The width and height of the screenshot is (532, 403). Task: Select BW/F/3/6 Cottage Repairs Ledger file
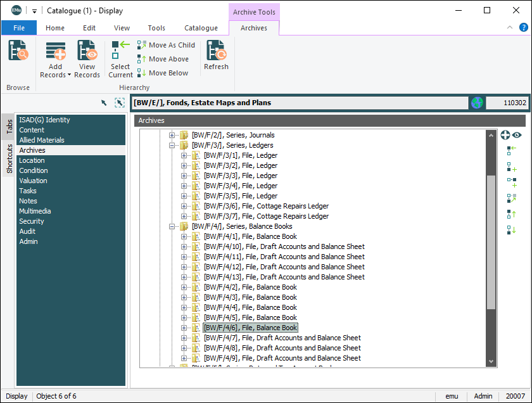pos(266,206)
